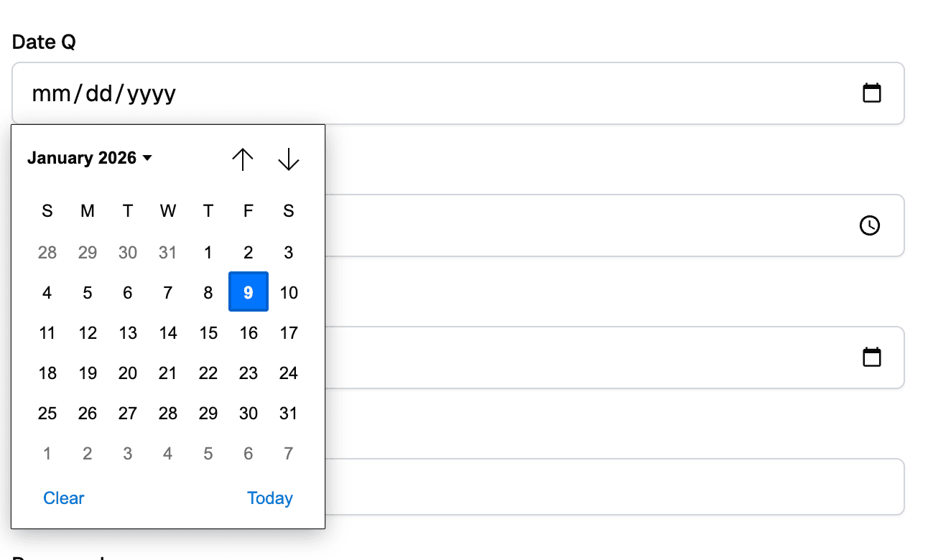The height and width of the screenshot is (560, 928).
Task: Click the down arrow to show next month
Action: pyautogui.click(x=288, y=159)
